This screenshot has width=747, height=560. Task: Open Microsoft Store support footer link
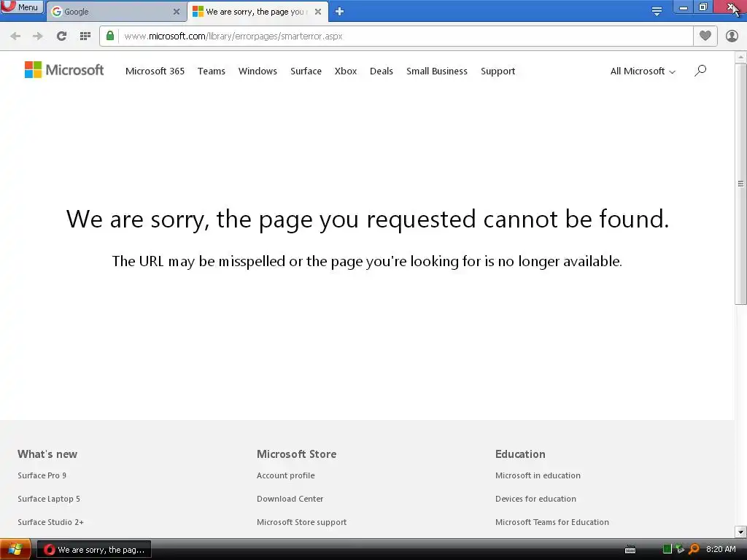point(301,522)
